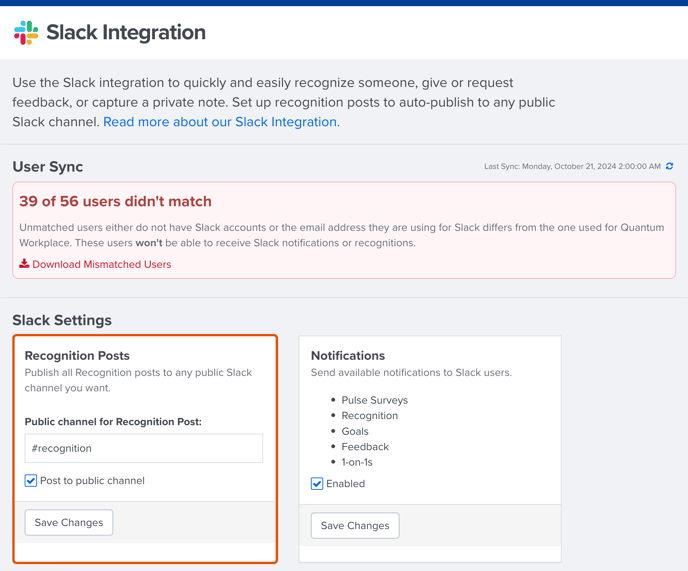Focus the #recognition public channel input field
688x571 pixels.
coord(144,448)
